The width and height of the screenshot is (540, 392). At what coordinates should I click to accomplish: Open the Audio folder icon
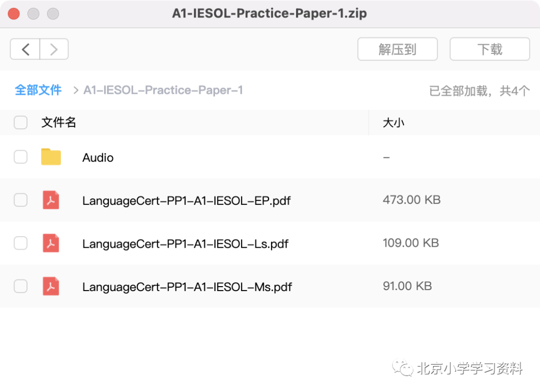(x=51, y=157)
